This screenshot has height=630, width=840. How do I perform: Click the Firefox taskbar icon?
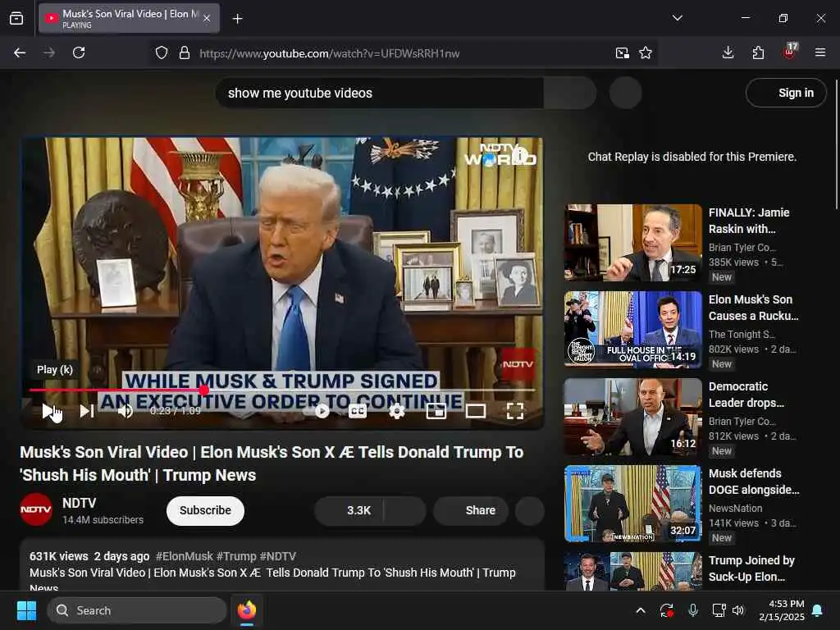coord(246,610)
